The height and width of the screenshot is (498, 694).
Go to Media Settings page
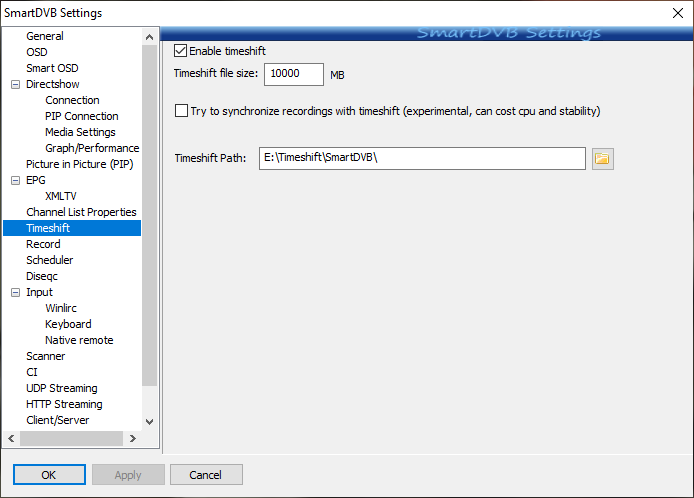point(80,132)
